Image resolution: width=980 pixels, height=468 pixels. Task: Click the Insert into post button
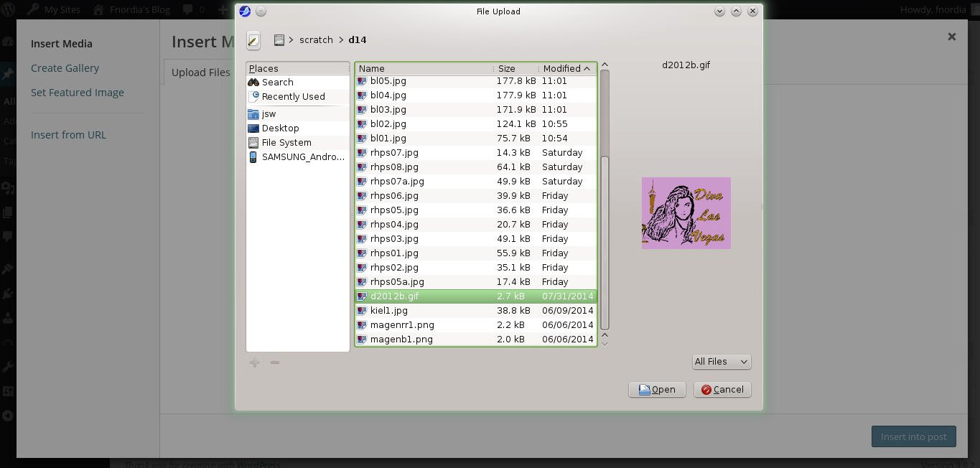(x=914, y=436)
